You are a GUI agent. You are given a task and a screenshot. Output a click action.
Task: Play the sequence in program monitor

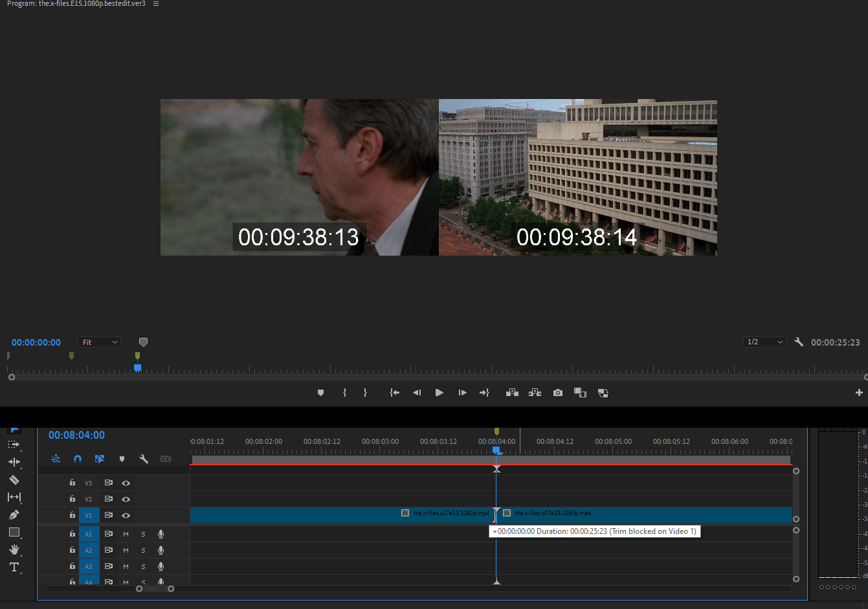click(440, 393)
